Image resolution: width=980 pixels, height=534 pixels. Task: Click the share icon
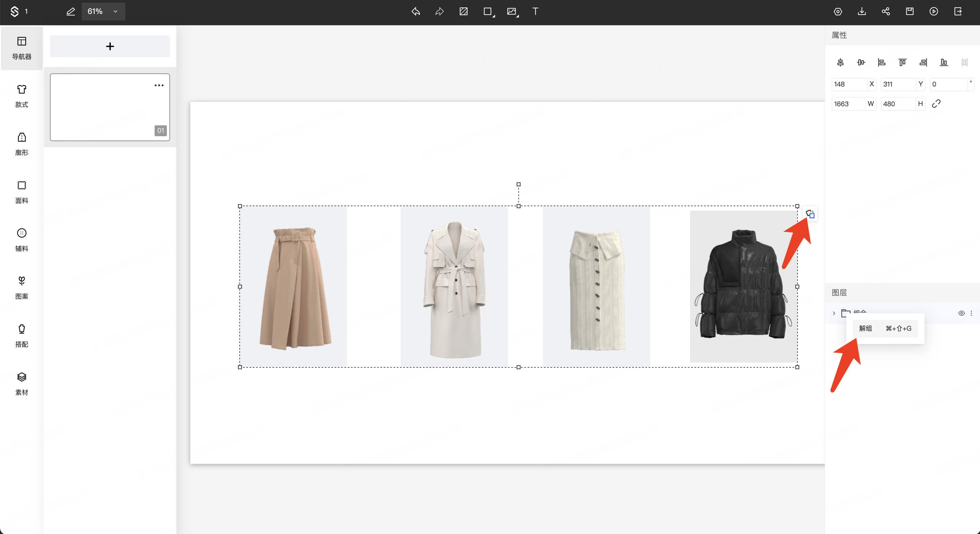(886, 12)
